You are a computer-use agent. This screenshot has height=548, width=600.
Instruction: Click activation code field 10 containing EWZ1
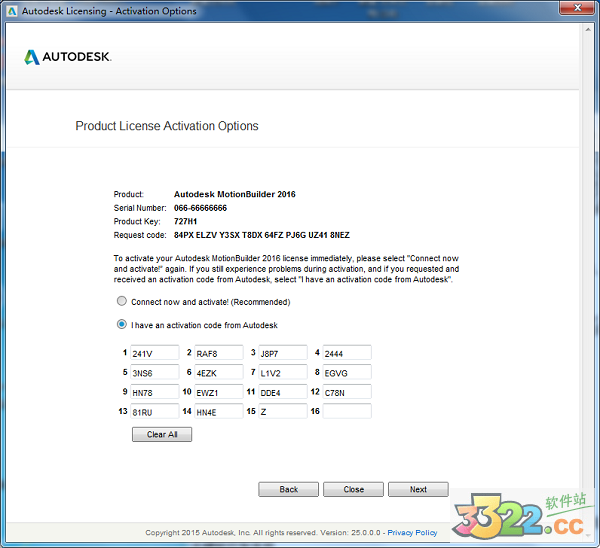(x=219, y=392)
